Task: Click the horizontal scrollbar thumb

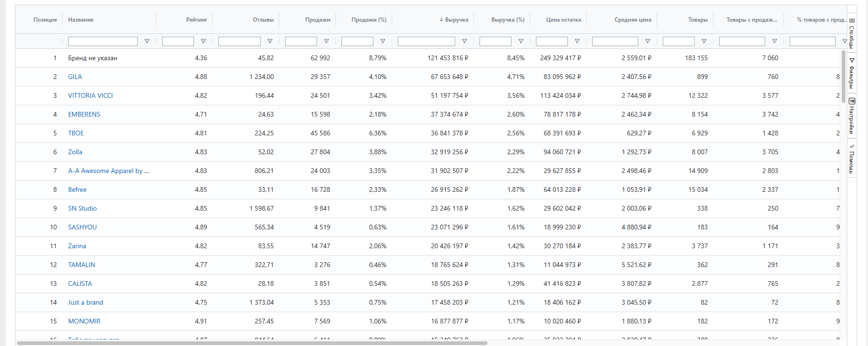Action: (x=252, y=343)
